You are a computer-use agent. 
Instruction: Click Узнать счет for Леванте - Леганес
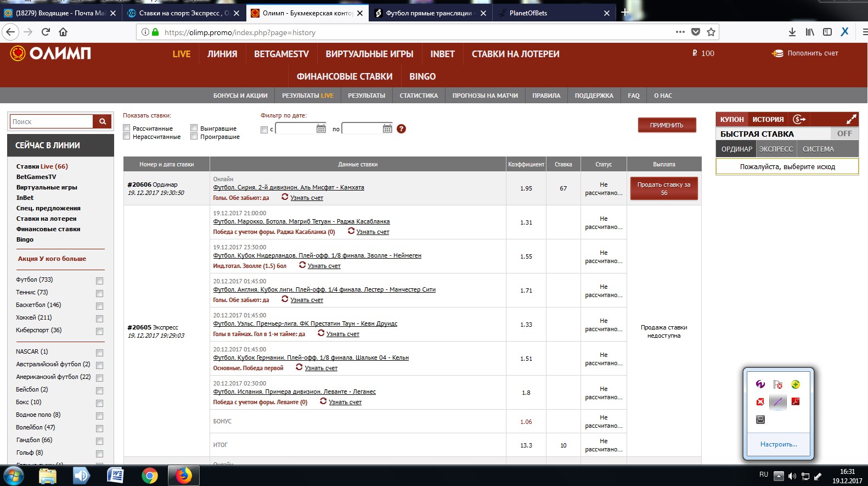coord(345,402)
